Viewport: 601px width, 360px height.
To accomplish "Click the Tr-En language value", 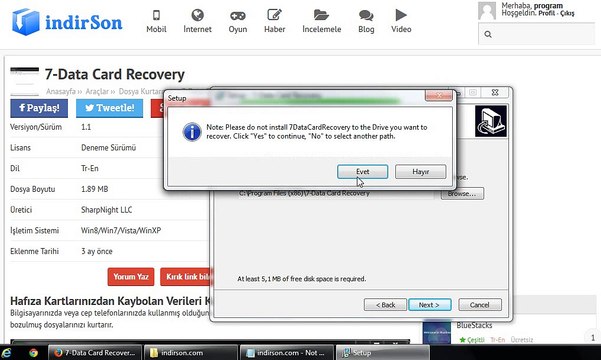I will coord(90,168).
